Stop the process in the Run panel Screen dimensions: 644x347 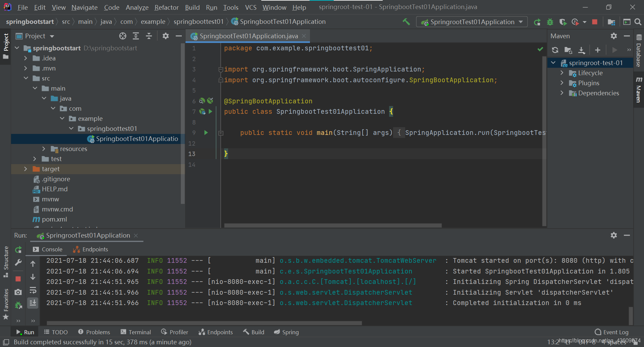pyautogui.click(x=18, y=279)
